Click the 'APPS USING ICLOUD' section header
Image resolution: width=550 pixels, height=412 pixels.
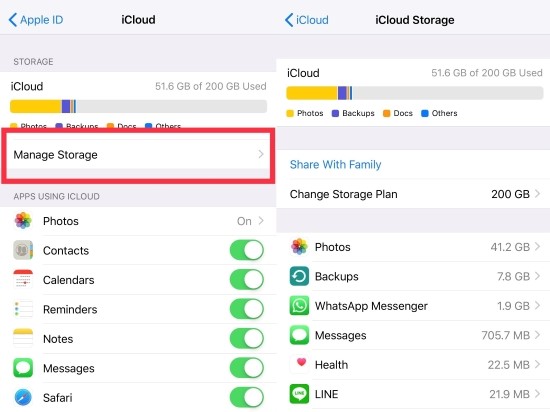[56, 196]
